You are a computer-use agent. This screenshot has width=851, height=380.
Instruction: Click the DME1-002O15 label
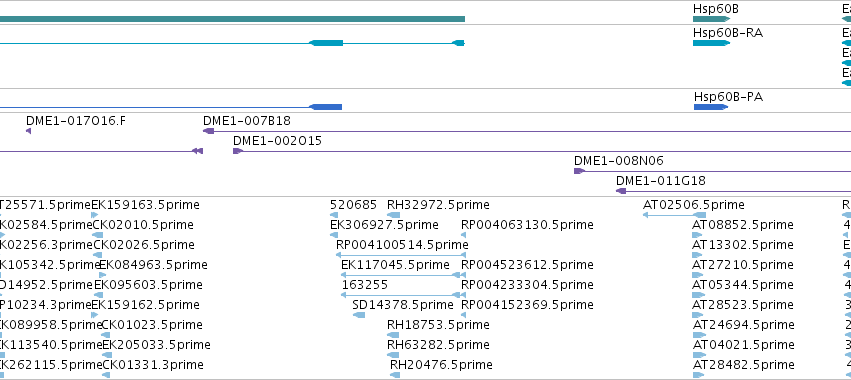coord(277,141)
